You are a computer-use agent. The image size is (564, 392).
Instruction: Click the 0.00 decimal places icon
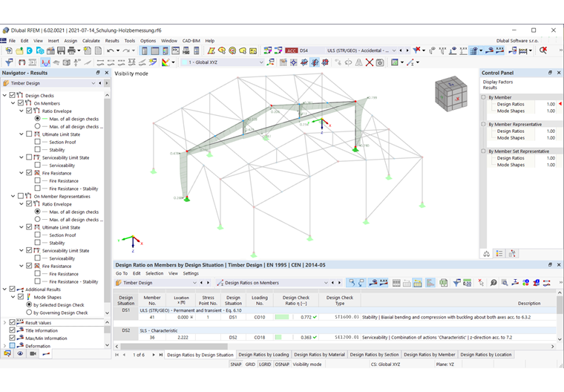pyautogui.click(x=467, y=283)
